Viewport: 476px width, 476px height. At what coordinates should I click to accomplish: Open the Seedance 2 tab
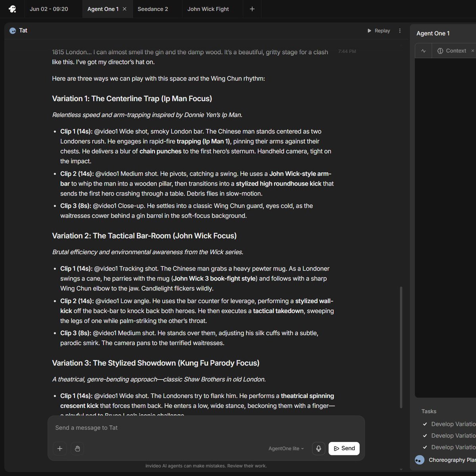tap(153, 9)
